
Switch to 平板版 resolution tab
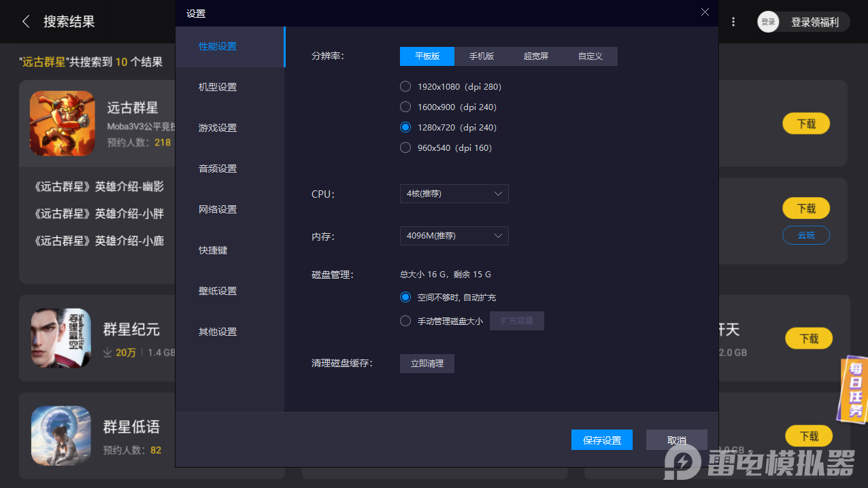coord(427,56)
